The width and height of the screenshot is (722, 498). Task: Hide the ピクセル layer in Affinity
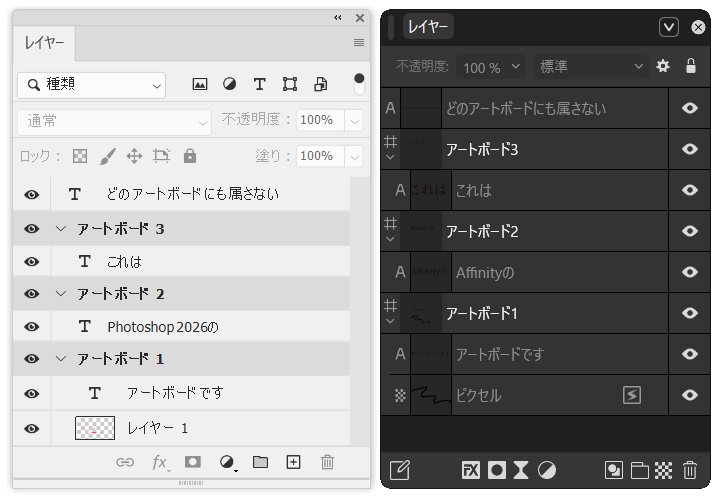pyautogui.click(x=690, y=395)
